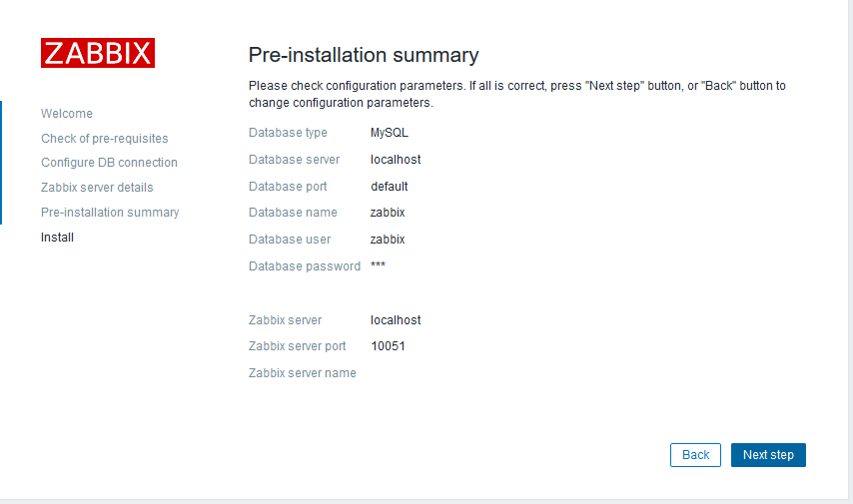Click the Database user zabbix value
This screenshot has width=853, height=504.
pos(388,240)
